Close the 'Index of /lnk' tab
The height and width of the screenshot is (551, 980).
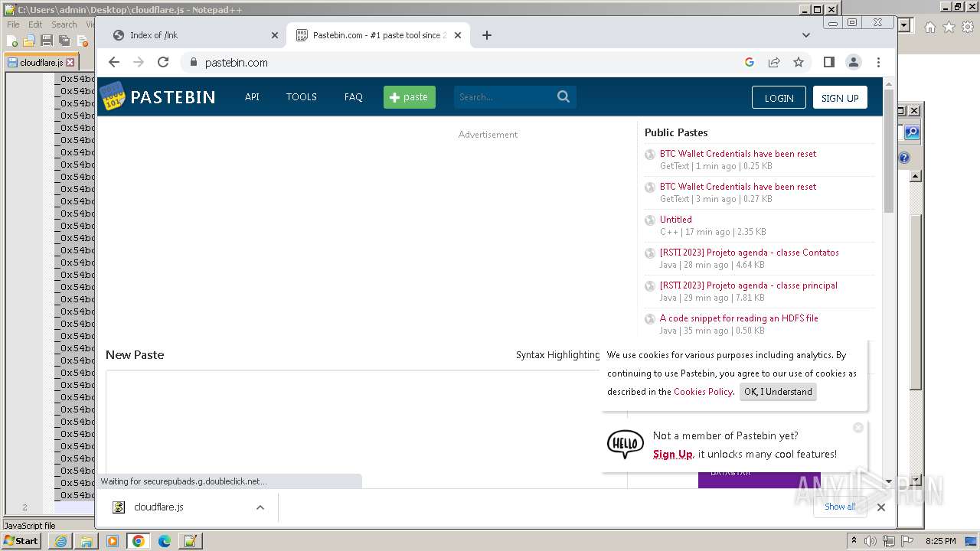click(x=275, y=35)
